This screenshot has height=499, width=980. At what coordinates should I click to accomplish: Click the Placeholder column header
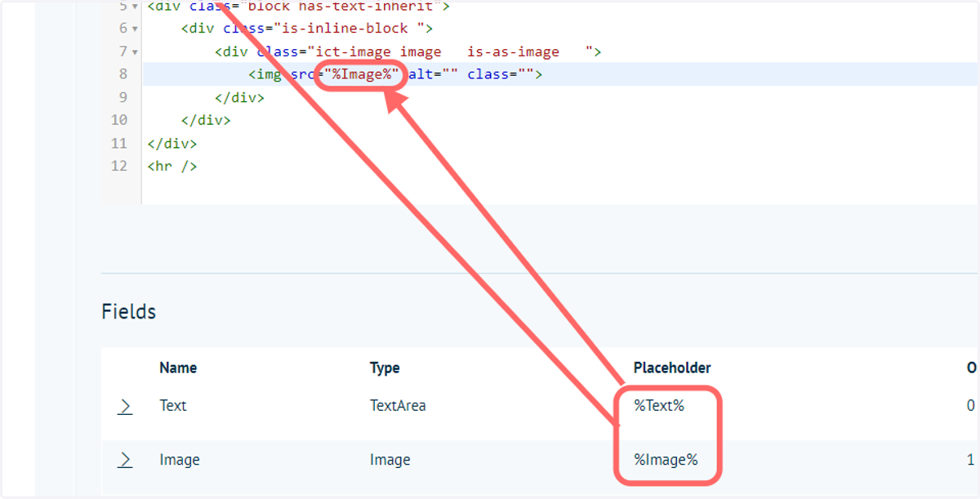pos(672,368)
